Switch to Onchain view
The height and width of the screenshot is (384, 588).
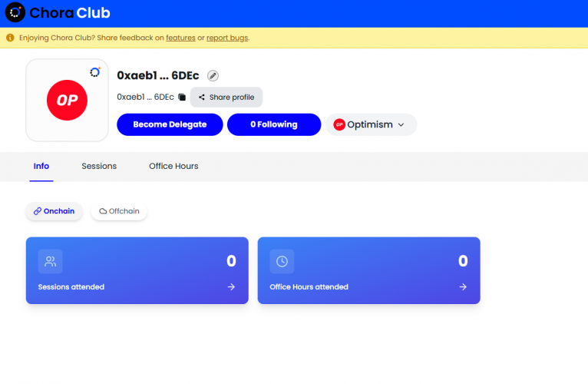pos(55,211)
